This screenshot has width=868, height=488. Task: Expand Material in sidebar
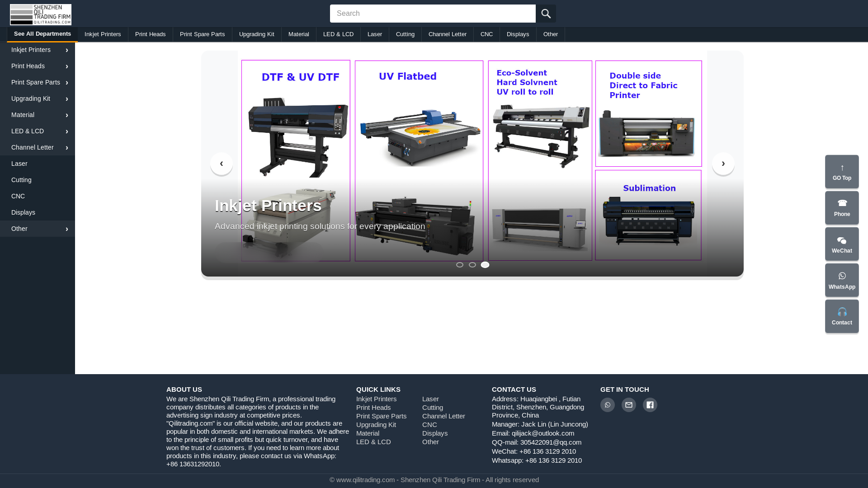[x=38, y=115]
